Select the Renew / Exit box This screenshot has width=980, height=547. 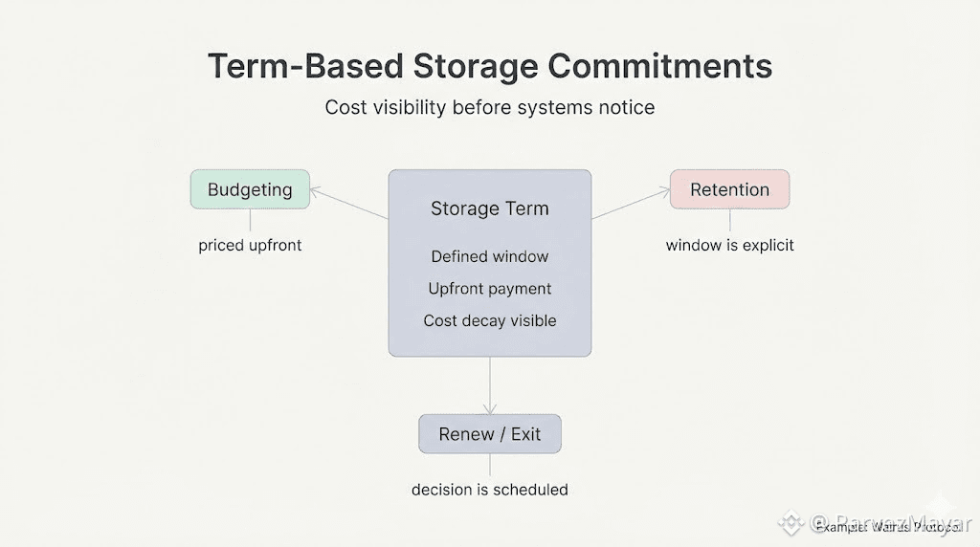[490, 434]
